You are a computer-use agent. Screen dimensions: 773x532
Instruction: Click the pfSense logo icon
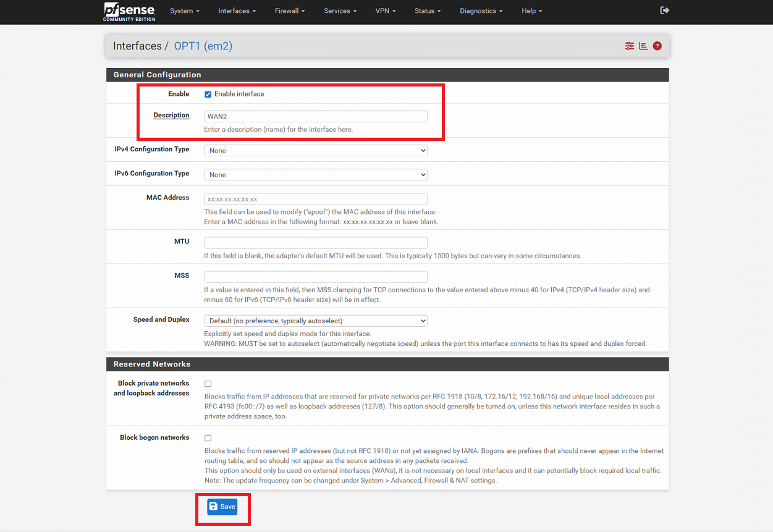pyautogui.click(x=129, y=11)
